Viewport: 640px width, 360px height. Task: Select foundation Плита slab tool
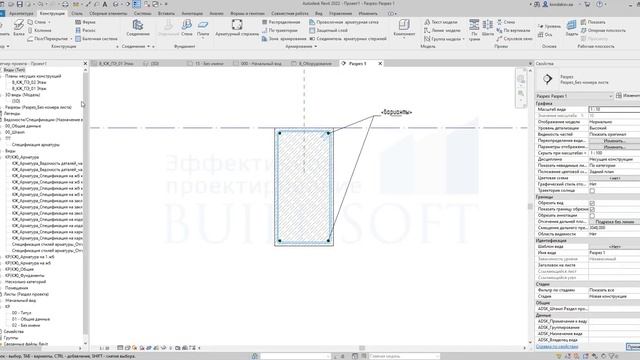pos(203,28)
